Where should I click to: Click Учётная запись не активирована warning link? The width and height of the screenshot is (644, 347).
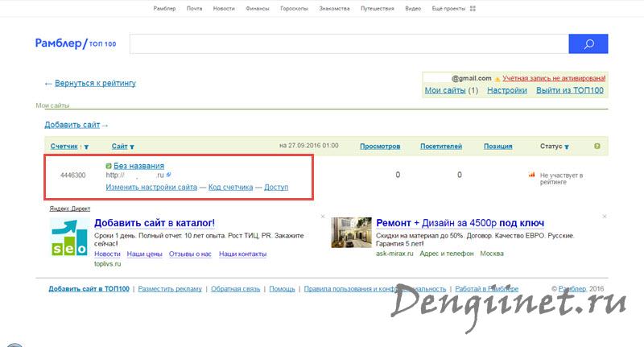click(x=554, y=78)
